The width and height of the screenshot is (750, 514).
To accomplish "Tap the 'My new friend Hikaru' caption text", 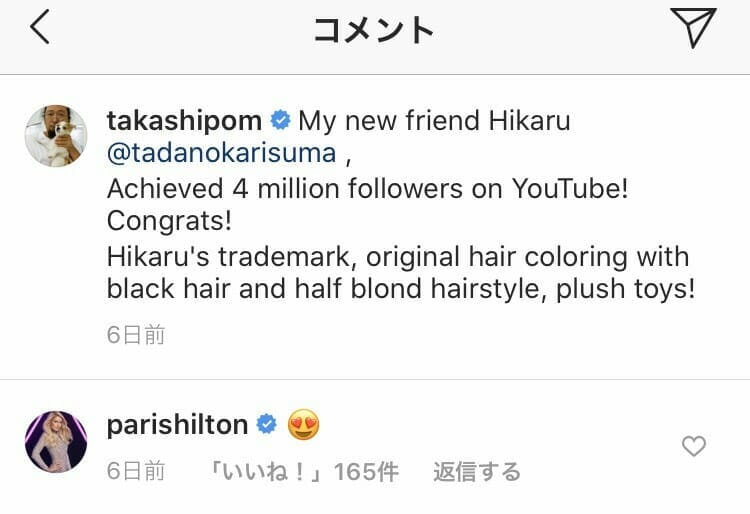I will point(434,120).
